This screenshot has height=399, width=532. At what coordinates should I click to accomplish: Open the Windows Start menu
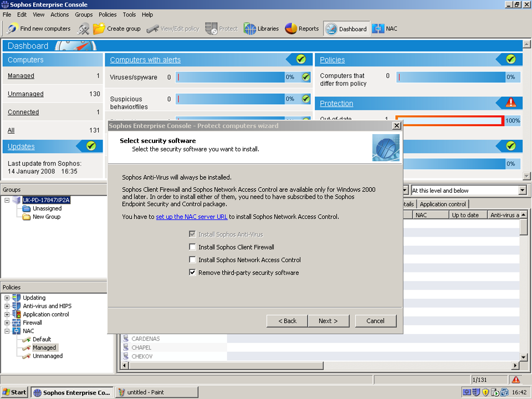click(x=14, y=392)
